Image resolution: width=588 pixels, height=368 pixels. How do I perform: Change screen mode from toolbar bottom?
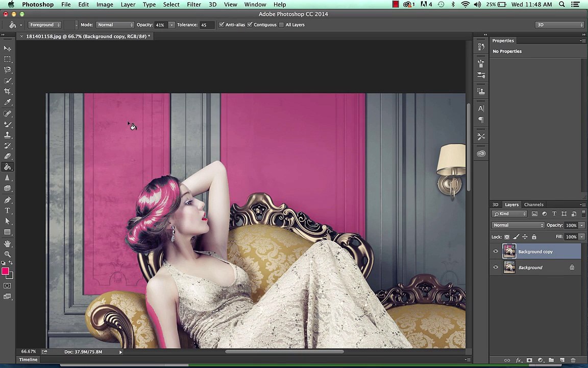7,296
